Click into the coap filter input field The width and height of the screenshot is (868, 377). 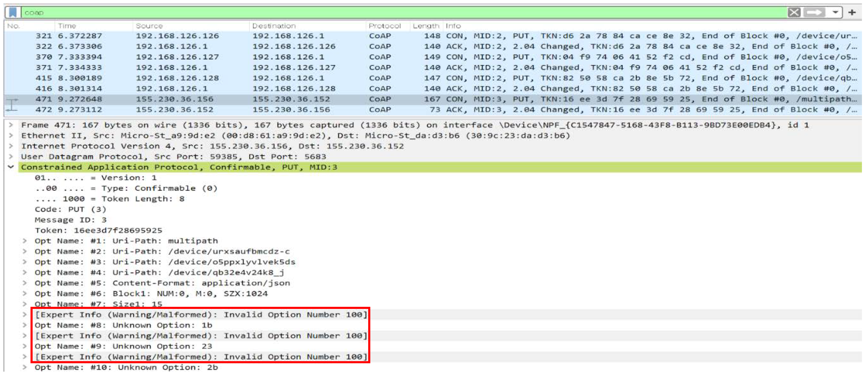pos(404,13)
